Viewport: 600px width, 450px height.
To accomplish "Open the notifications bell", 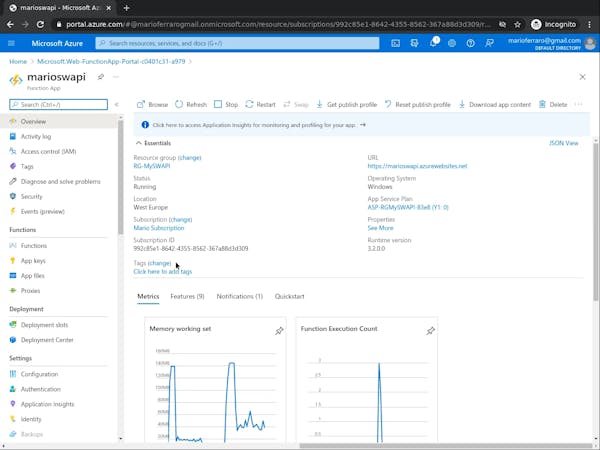I will pyautogui.click(x=434, y=43).
